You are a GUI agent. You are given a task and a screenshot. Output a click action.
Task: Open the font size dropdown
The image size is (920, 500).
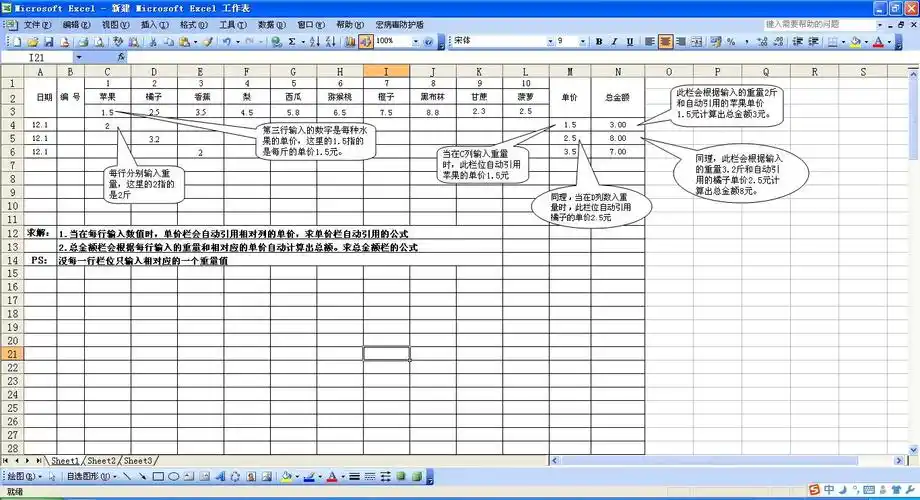click(585, 42)
